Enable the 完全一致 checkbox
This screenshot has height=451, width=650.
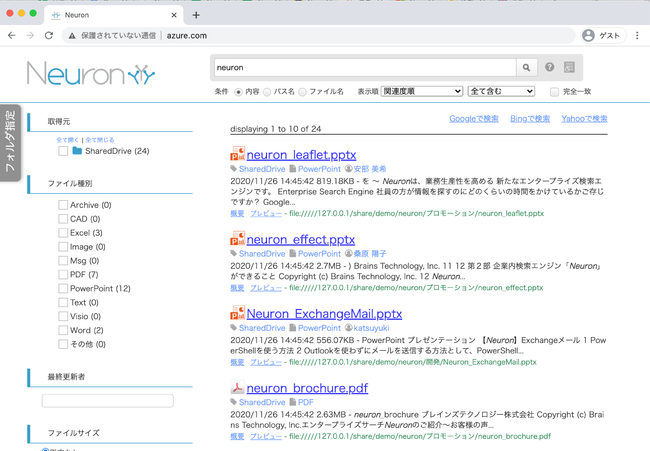point(554,92)
